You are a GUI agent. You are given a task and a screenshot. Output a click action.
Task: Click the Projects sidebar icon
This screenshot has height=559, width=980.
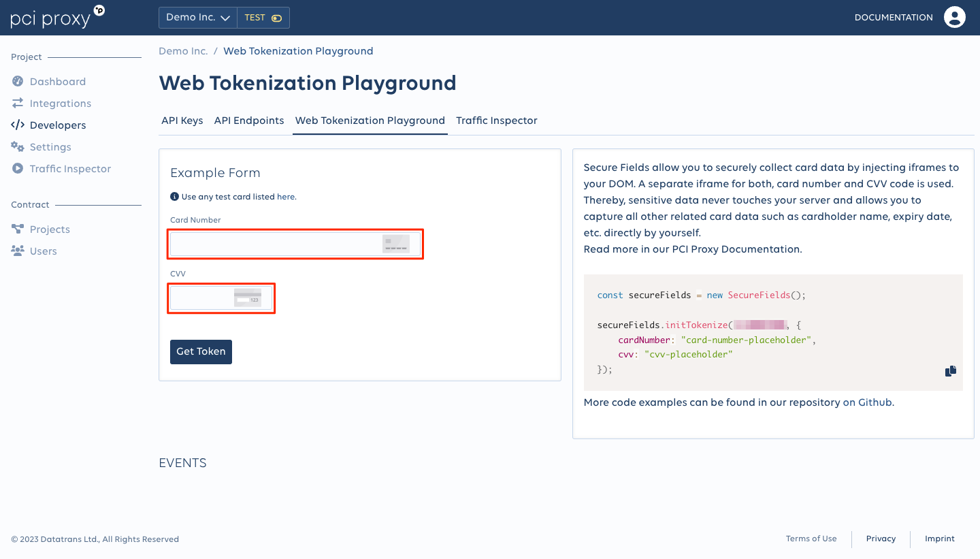18,229
